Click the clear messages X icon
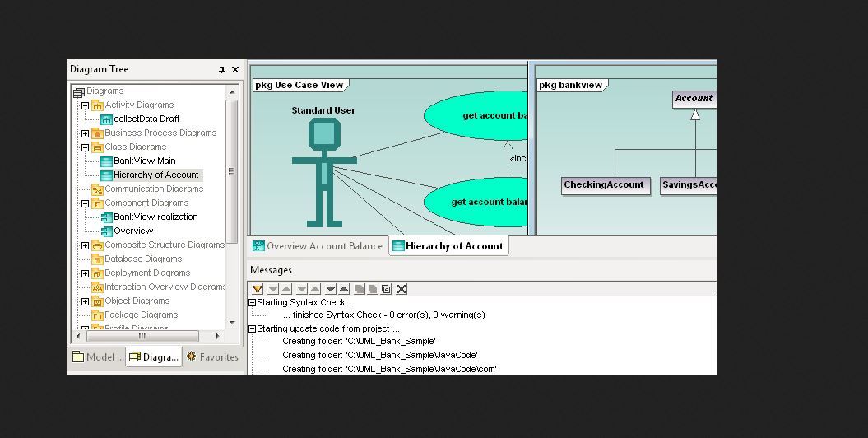 tap(402, 289)
